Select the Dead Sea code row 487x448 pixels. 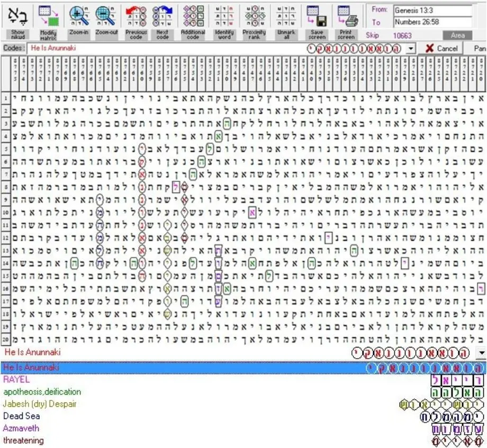(x=243, y=416)
